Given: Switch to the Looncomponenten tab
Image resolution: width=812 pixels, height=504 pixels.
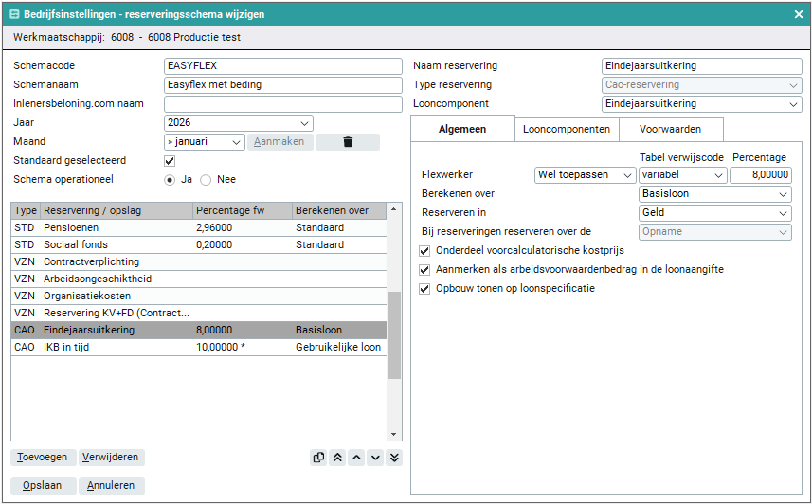Looking at the screenshot, I should [567, 129].
